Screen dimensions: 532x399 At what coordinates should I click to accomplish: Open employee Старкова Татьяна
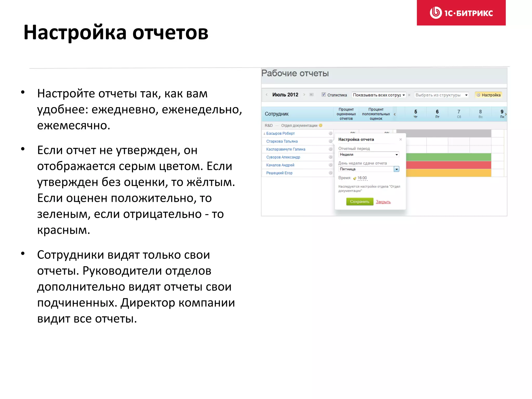pos(282,141)
